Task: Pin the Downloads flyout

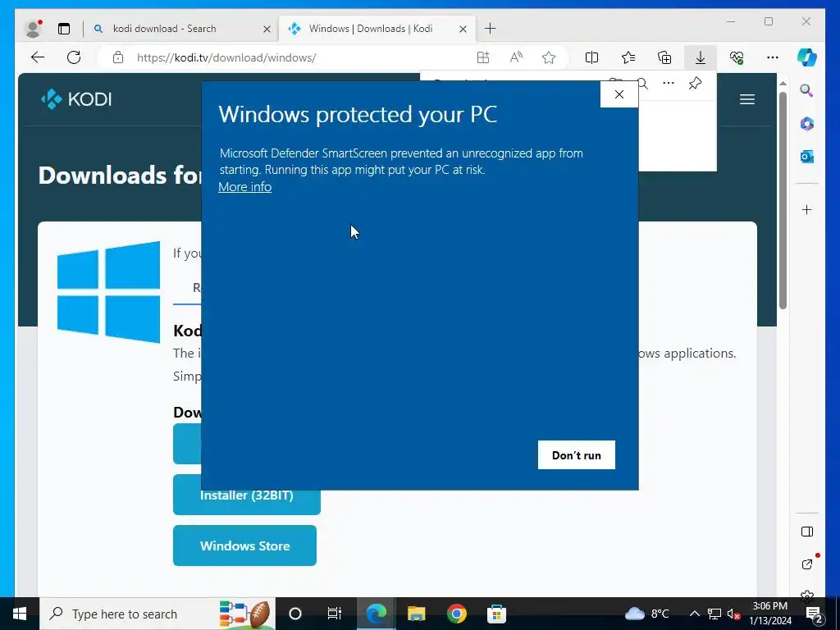Action: pos(695,83)
